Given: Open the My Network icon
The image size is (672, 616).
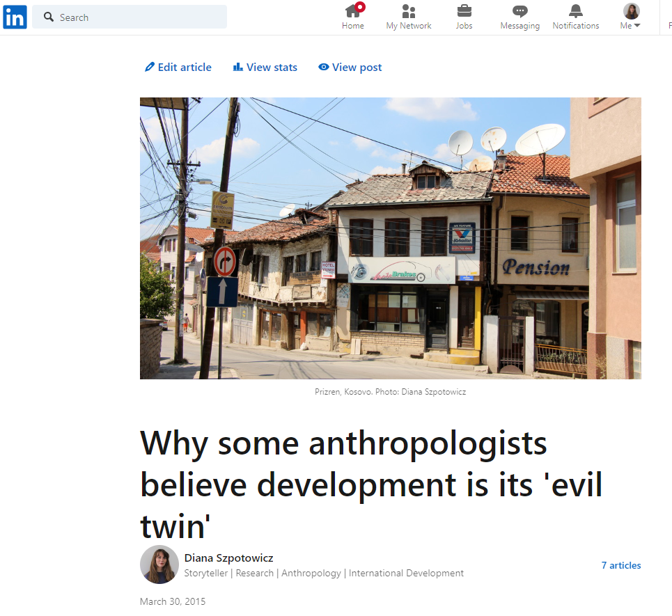Looking at the screenshot, I should coord(409,11).
